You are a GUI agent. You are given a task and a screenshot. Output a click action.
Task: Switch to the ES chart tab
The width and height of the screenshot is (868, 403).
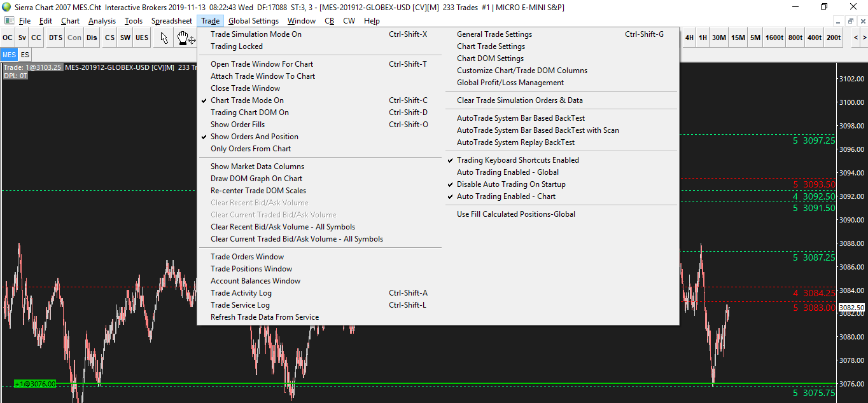tap(25, 55)
